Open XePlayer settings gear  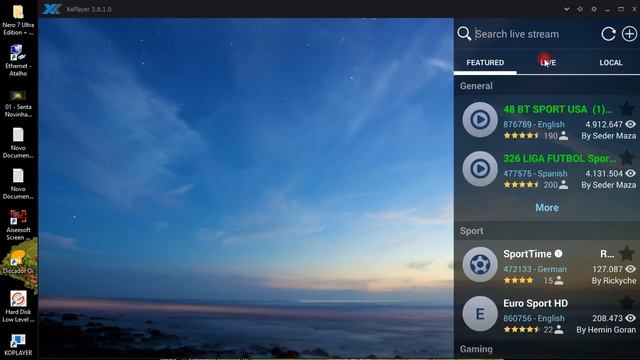click(594, 9)
